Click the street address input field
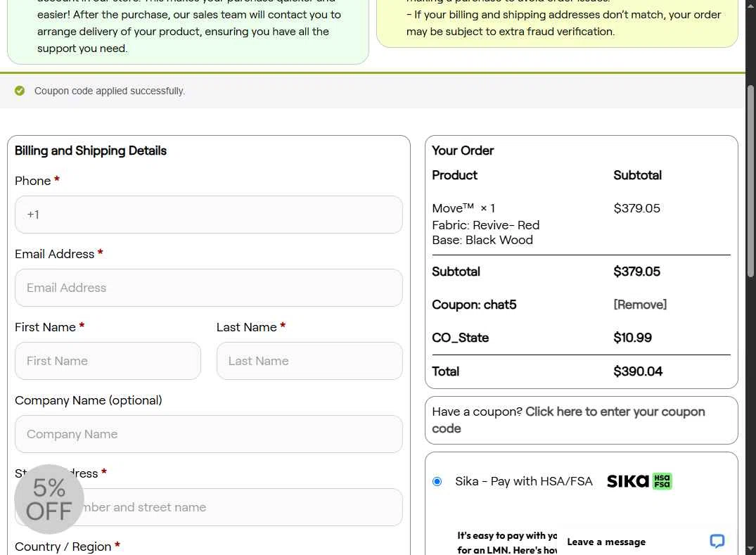Viewport: 756px width, 555px height. tap(209, 507)
